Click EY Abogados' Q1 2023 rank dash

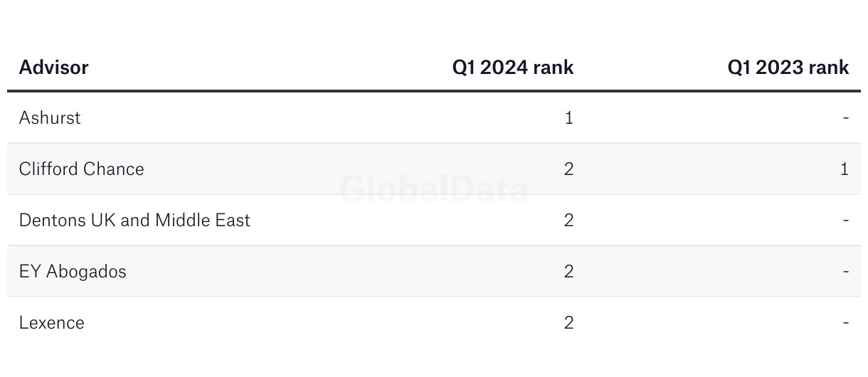click(x=846, y=272)
